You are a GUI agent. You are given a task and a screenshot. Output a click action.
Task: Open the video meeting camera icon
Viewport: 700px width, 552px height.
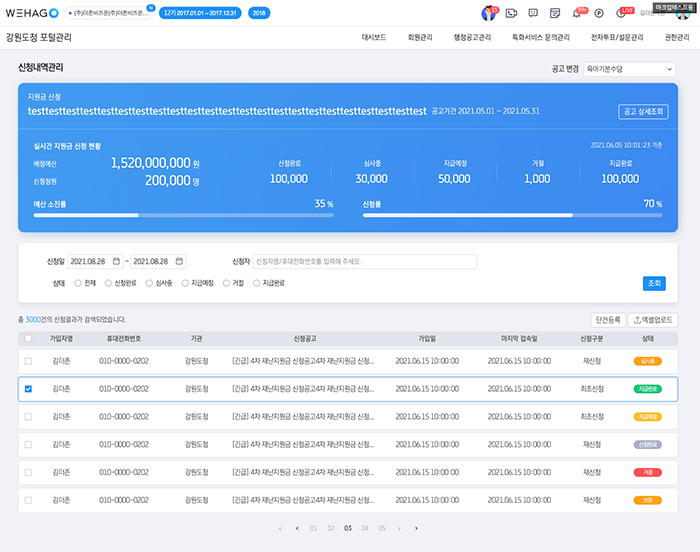(512, 13)
